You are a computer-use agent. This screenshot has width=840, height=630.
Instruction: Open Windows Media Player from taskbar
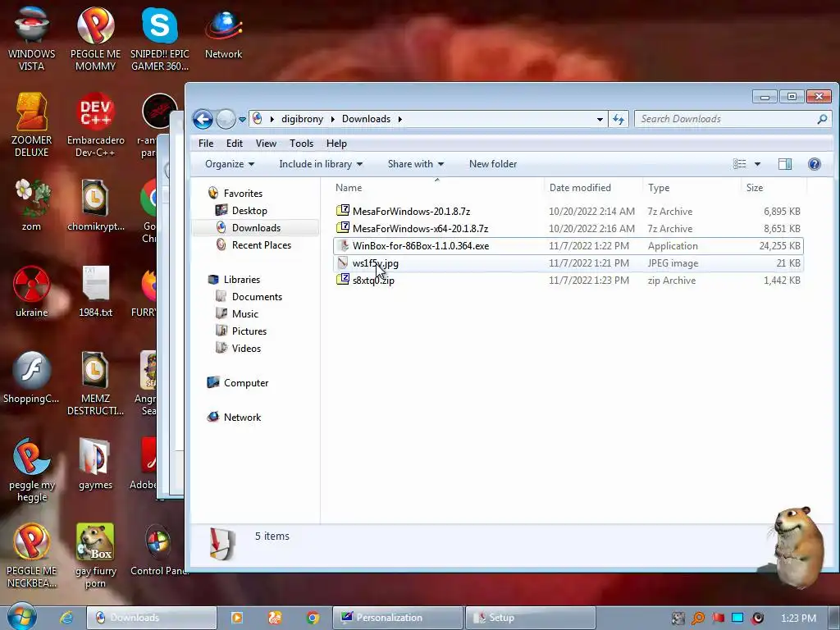[237, 618]
